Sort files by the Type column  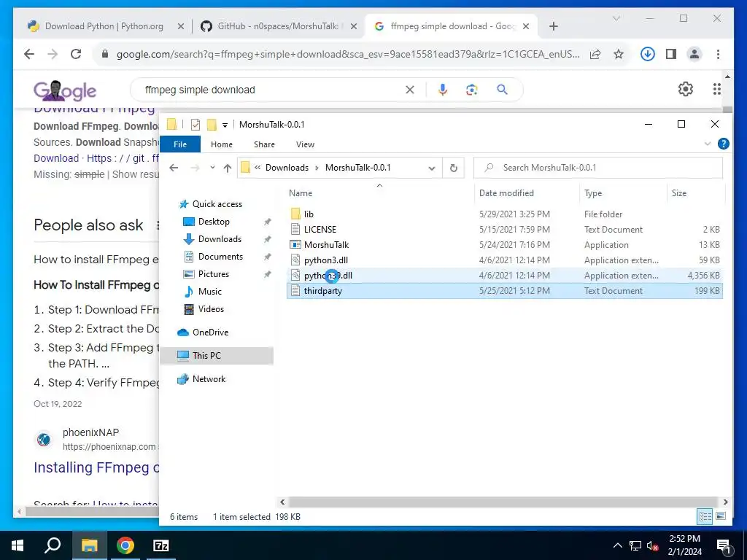(593, 192)
